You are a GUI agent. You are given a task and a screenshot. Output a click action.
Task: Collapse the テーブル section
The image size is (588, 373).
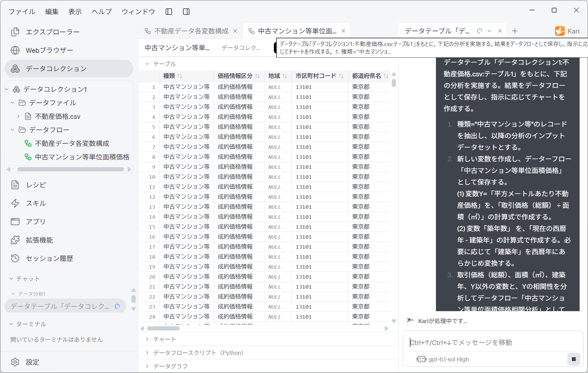point(148,64)
